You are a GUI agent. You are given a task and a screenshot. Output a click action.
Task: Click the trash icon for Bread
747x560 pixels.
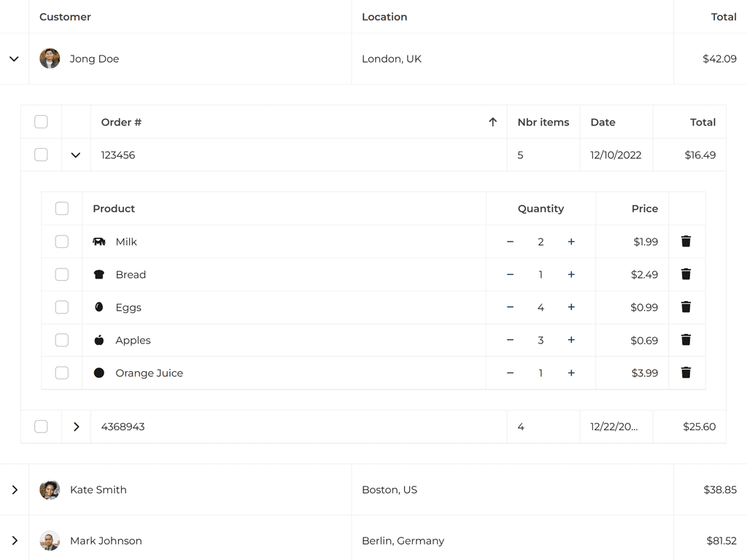pyautogui.click(x=686, y=274)
